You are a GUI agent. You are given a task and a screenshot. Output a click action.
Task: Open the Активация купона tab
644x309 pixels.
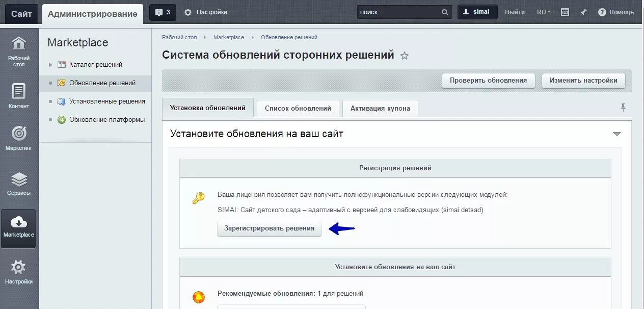380,108
